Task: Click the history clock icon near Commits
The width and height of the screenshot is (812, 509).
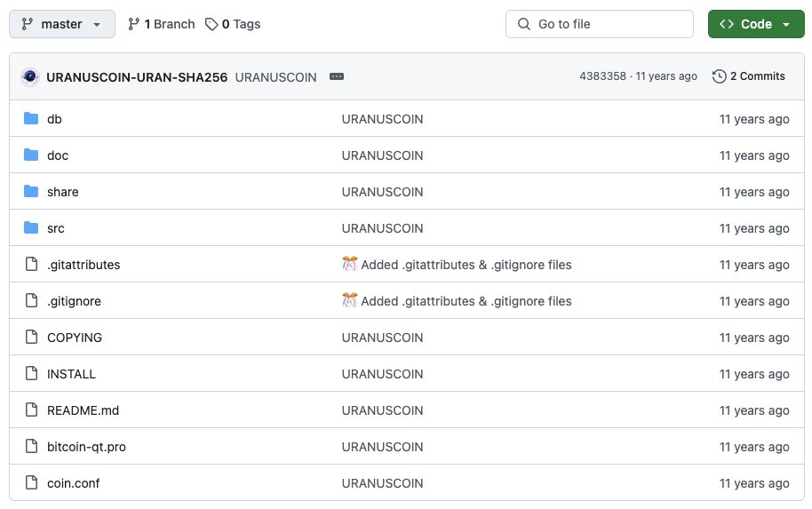Action: tap(719, 76)
